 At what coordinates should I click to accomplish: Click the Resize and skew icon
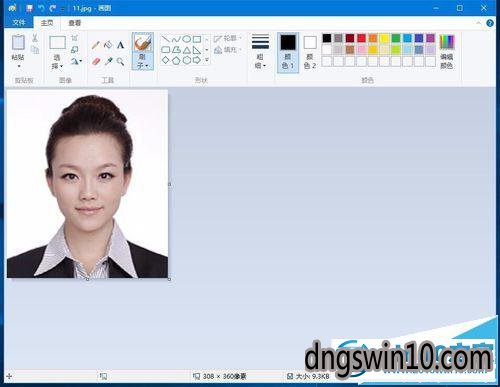click(x=75, y=50)
